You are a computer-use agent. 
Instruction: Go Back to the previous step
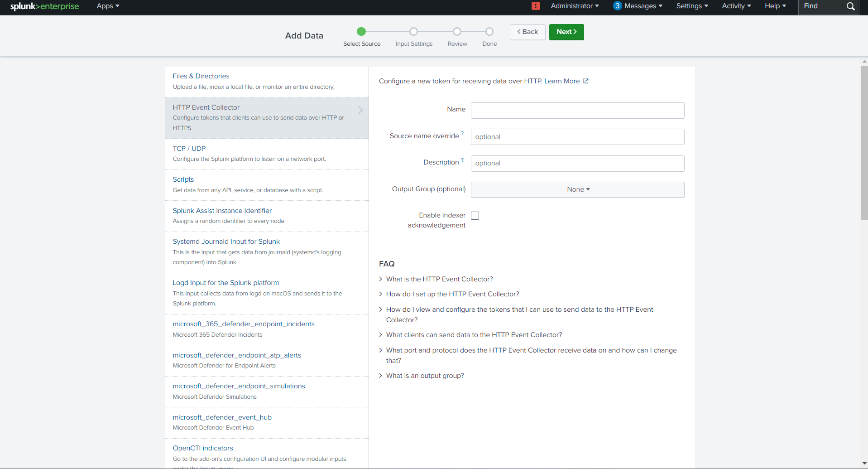coord(528,32)
